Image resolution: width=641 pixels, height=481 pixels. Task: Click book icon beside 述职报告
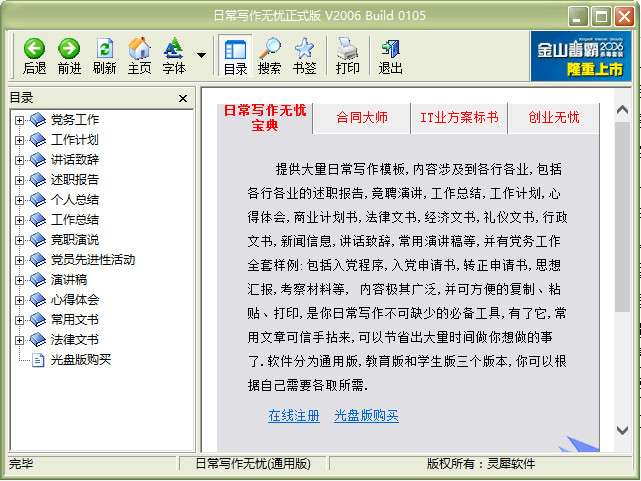coord(38,180)
